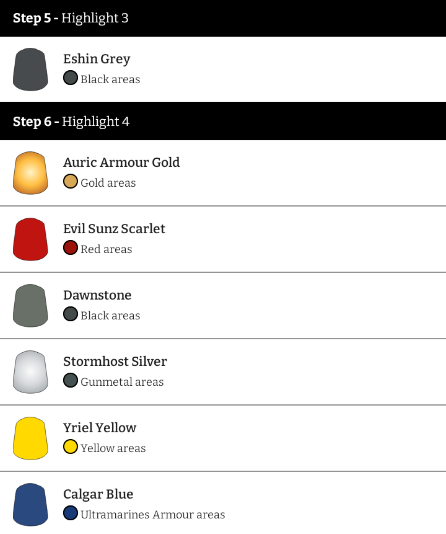Click the Gunmetal areas color circle
446x534 pixels.
(70, 380)
